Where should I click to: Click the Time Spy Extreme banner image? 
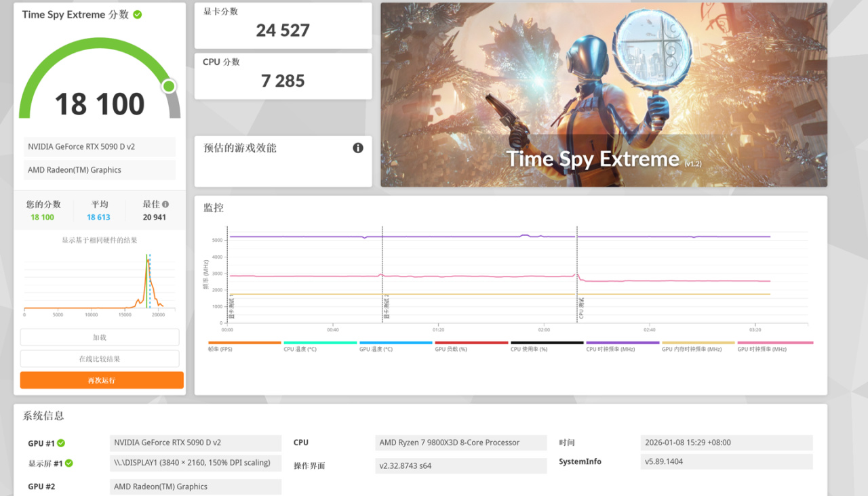[604, 95]
